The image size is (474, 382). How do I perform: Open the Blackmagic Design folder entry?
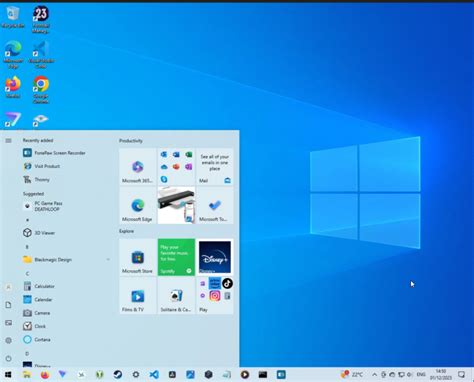tap(48, 259)
